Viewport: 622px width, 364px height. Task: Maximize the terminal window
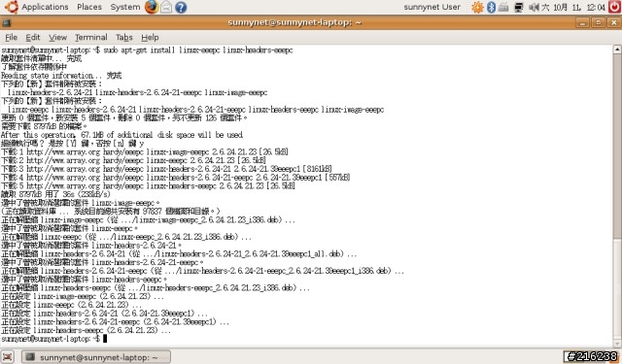[x=599, y=22]
